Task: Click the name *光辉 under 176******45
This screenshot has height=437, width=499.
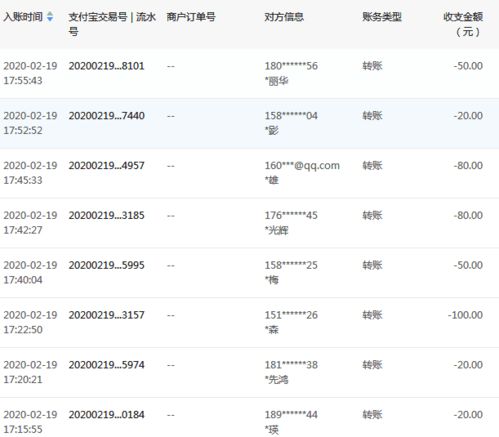Action: coord(276,230)
